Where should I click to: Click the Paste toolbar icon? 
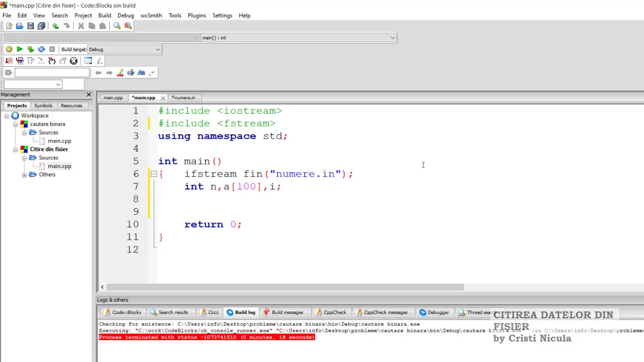103,26
